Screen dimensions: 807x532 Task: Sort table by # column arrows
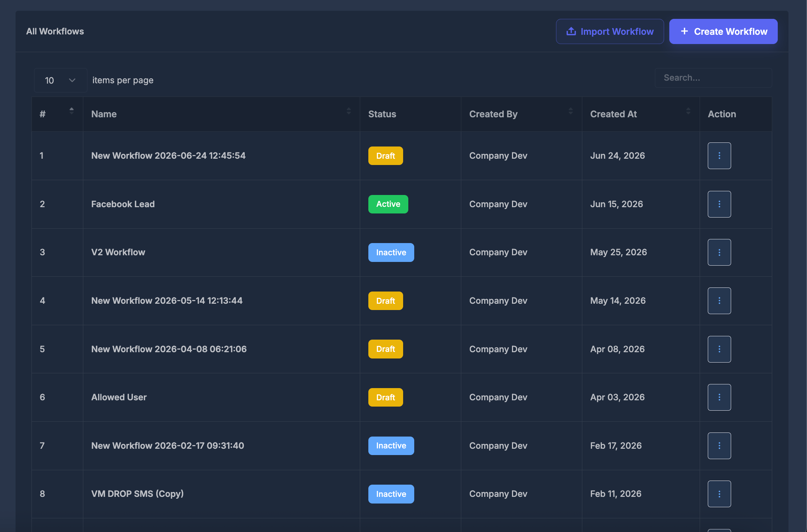pos(71,111)
